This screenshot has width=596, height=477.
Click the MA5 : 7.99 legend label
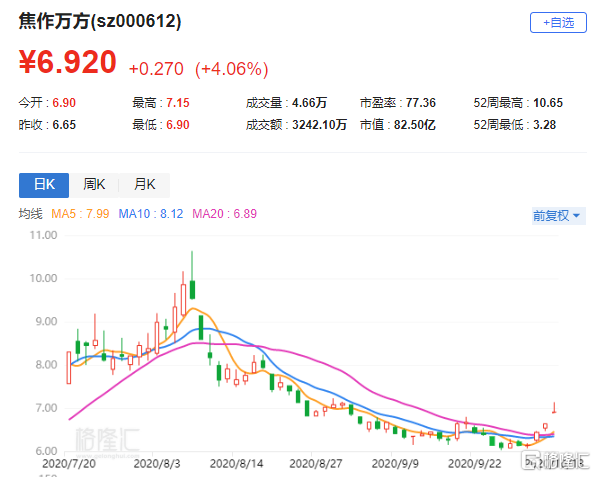click(80, 214)
